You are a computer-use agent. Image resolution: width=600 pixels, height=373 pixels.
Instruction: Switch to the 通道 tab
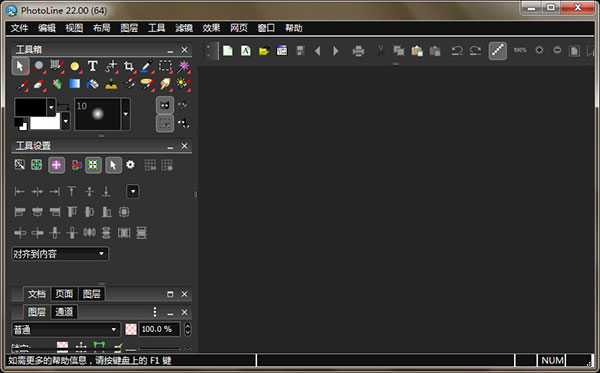pos(64,312)
